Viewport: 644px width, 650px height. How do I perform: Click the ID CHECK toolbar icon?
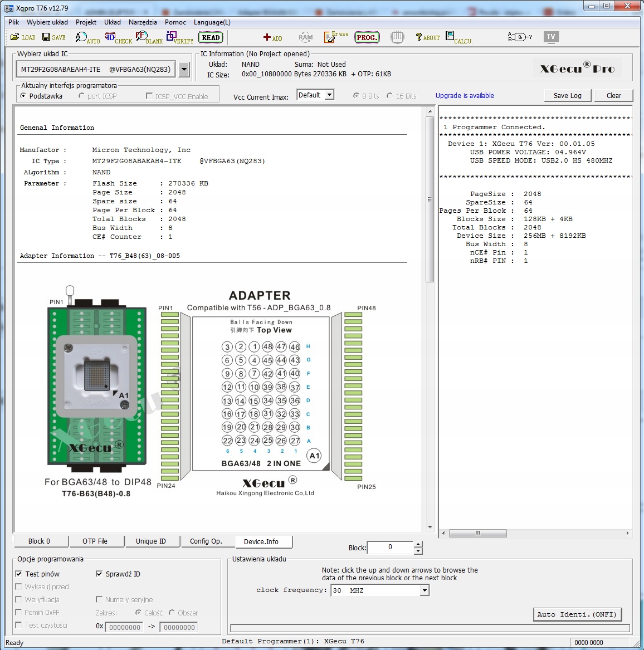click(118, 38)
